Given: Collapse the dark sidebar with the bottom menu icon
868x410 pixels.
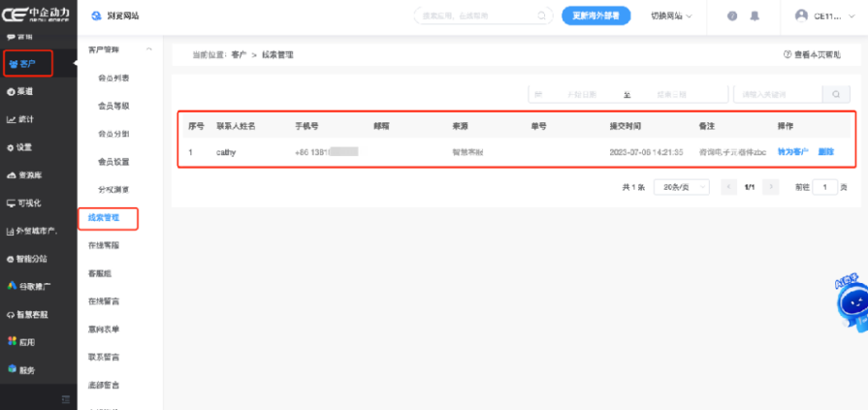Looking at the screenshot, I should [x=66, y=399].
